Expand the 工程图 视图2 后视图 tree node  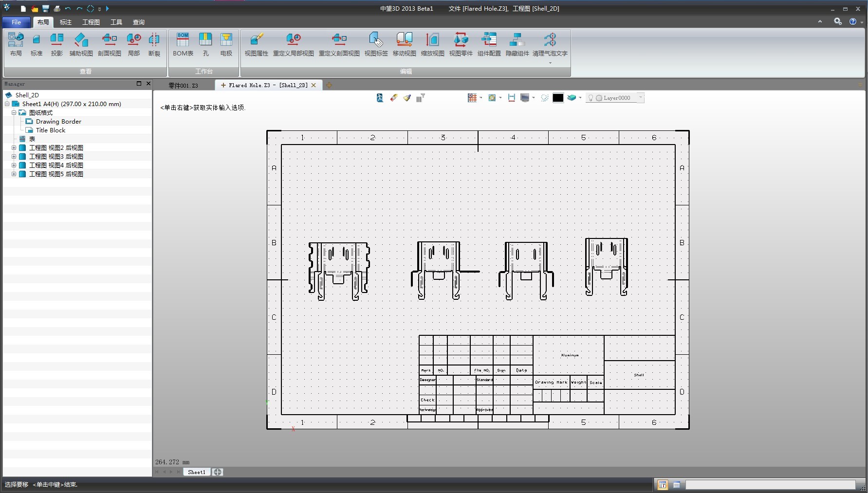point(14,148)
